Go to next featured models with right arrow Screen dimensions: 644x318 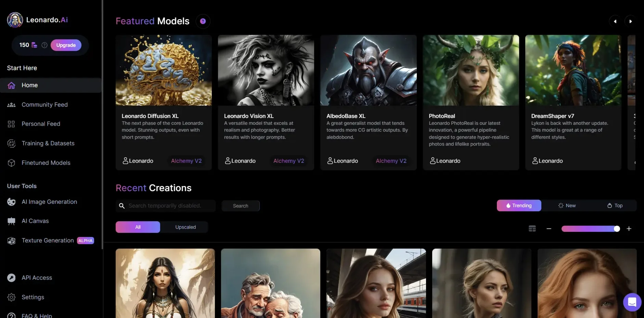(x=631, y=21)
